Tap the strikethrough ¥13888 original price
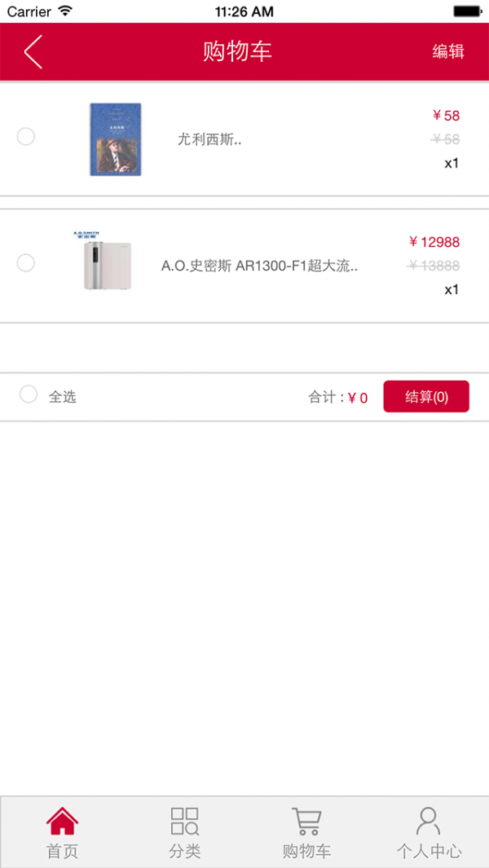The width and height of the screenshot is (489, 868). coord(434,266)
